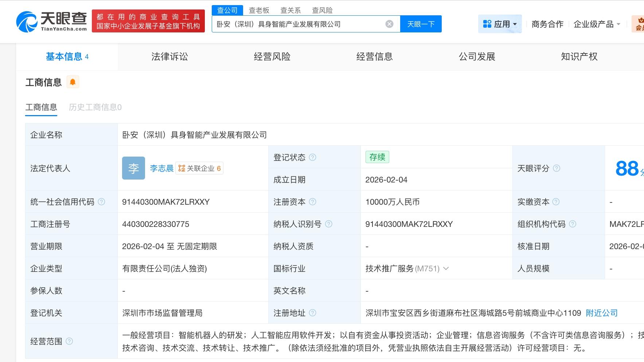Click inside the company search input field

[x=303, y=24]
